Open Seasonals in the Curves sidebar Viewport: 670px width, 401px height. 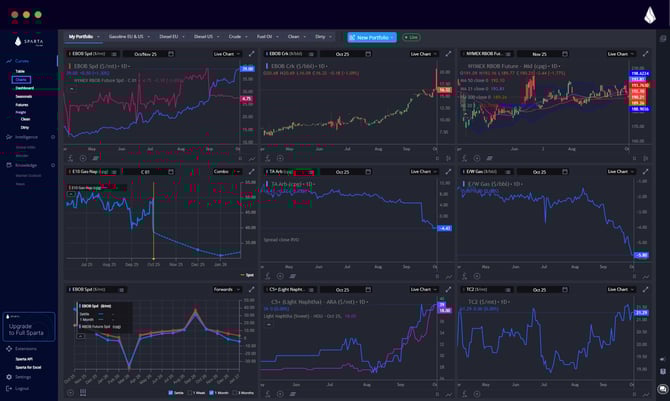(23, 96)
